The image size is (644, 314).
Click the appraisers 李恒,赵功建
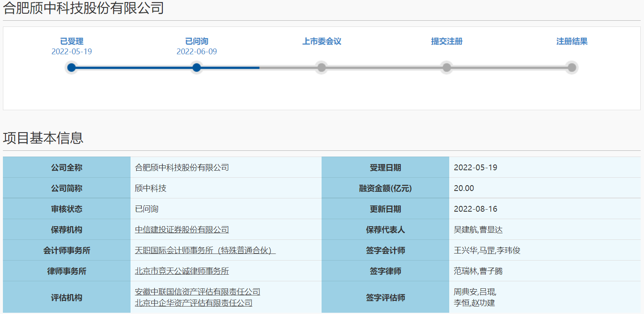tap(475, 303)
